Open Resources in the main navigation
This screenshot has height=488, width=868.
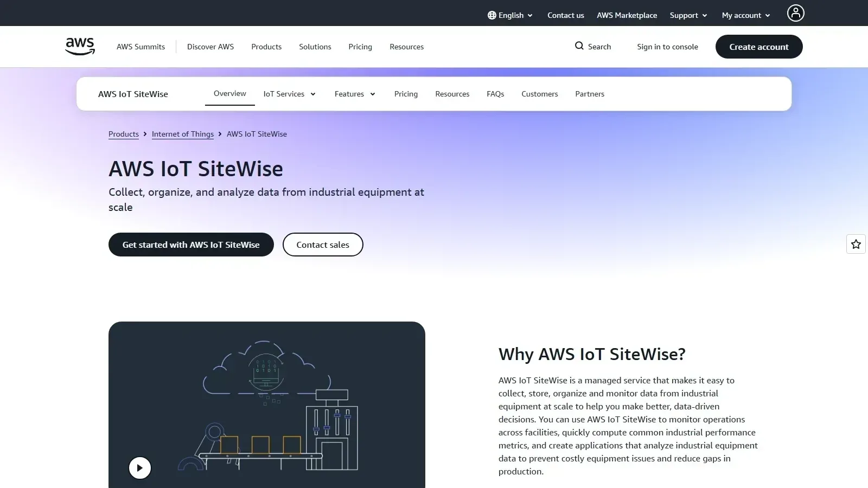[x=406, y=47]
